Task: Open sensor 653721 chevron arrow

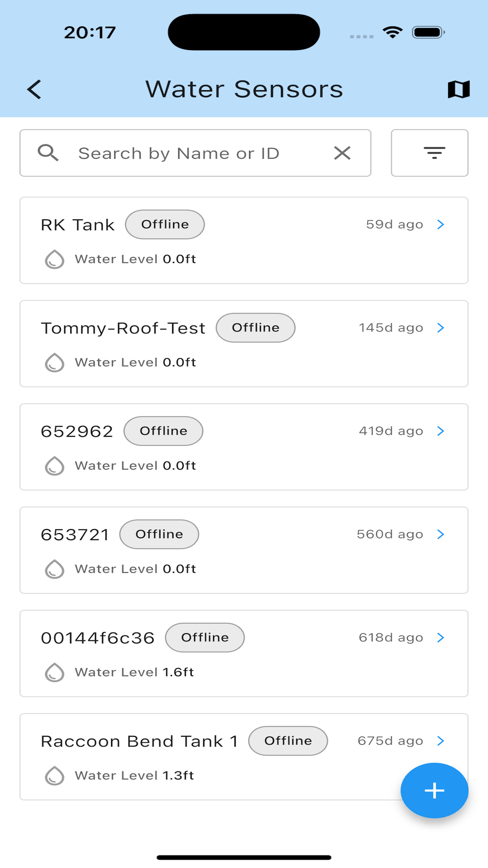Action: (441, 534)
